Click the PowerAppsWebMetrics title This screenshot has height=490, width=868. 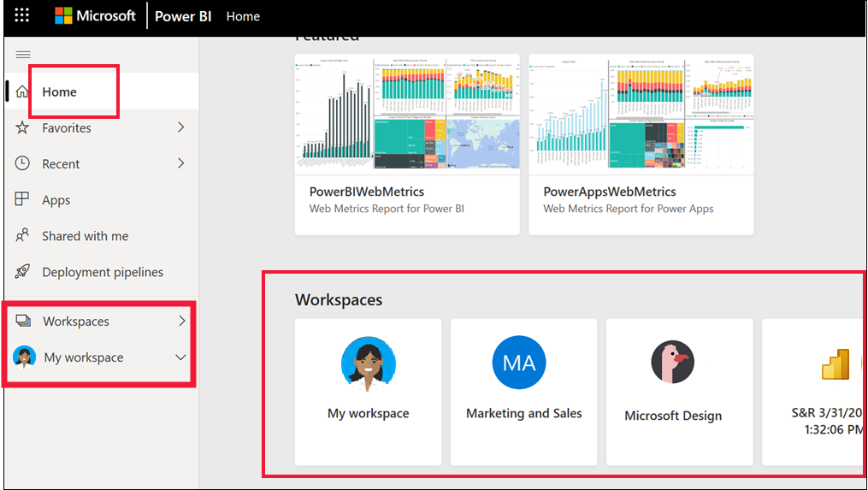click(610, 192)
